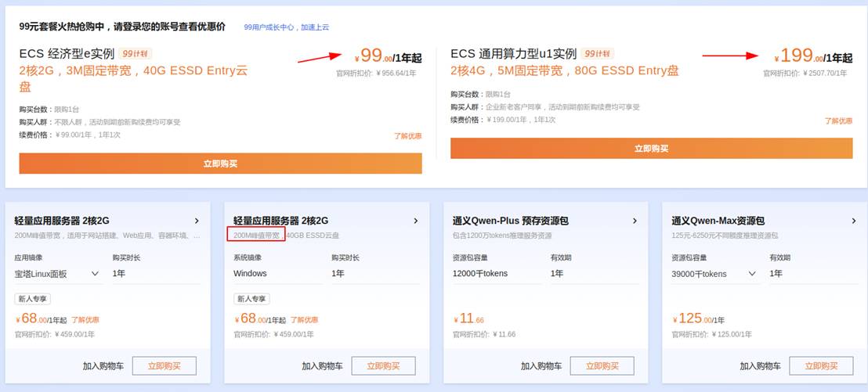Screen dimensions: 868x392
Task: Select 有效期 1年 in Qwen-Plus card
Action: 595,274
